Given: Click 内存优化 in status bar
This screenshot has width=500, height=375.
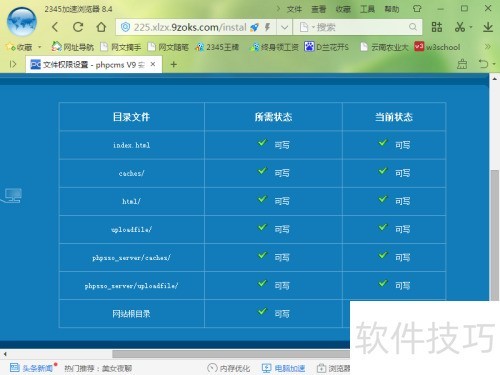Looking at the screenshot, I should tap(228, 368).
